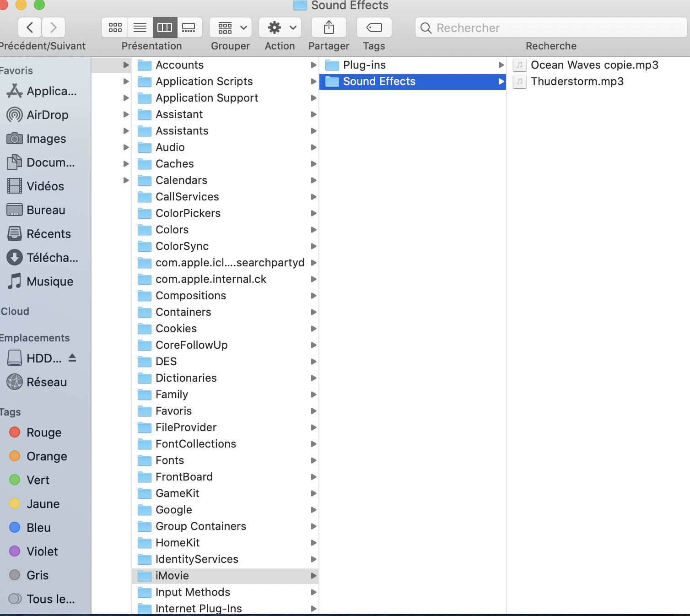The image size is (690, 616).
Task: Switch to gallery view presentation
Action: (189, 28)
